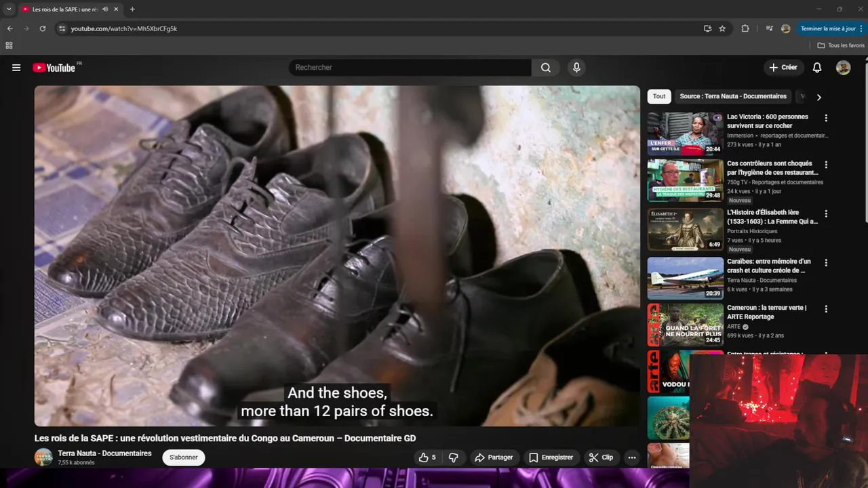The width and height of the screenshot is (868, 488).
Task: Click the main video player
Action: [x=337, y=256]
